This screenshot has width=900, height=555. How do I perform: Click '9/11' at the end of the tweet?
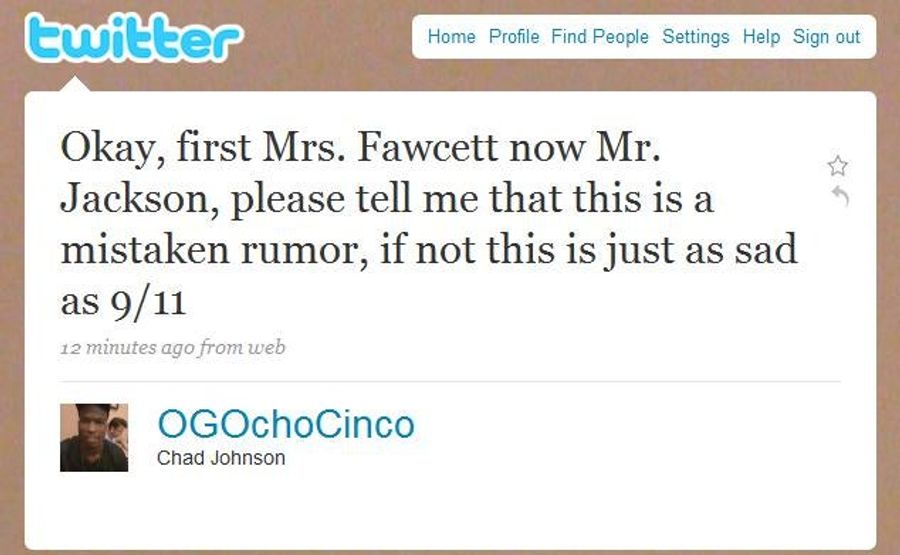coord(149,302)
